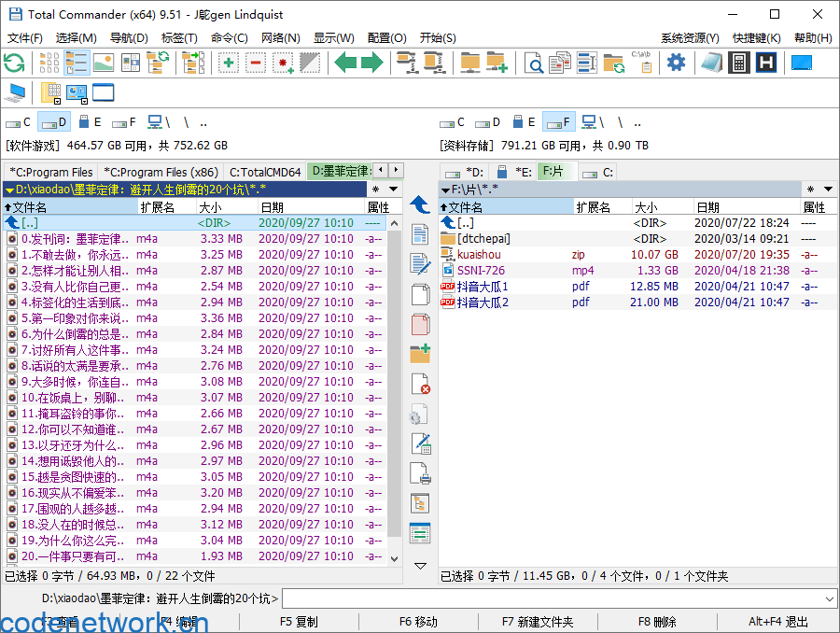
Task: Open the 导航(D) menu
Action: click(129, 38)
